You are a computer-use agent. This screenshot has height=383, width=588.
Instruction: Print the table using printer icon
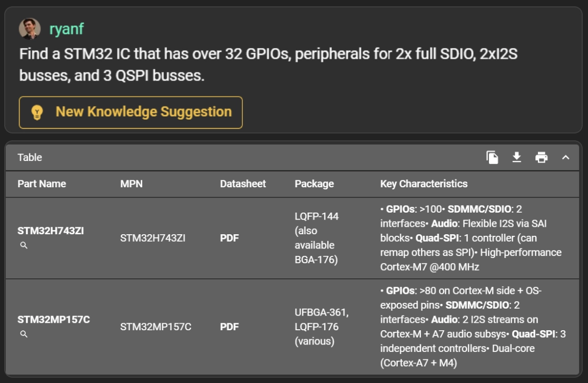pyautogui.click(x=541, y=157)
